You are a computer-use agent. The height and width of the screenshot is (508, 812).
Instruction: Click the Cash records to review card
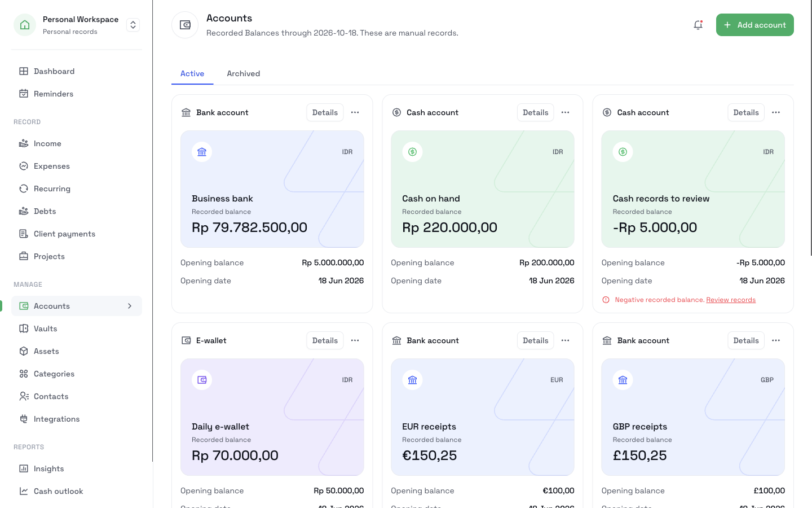693,189
